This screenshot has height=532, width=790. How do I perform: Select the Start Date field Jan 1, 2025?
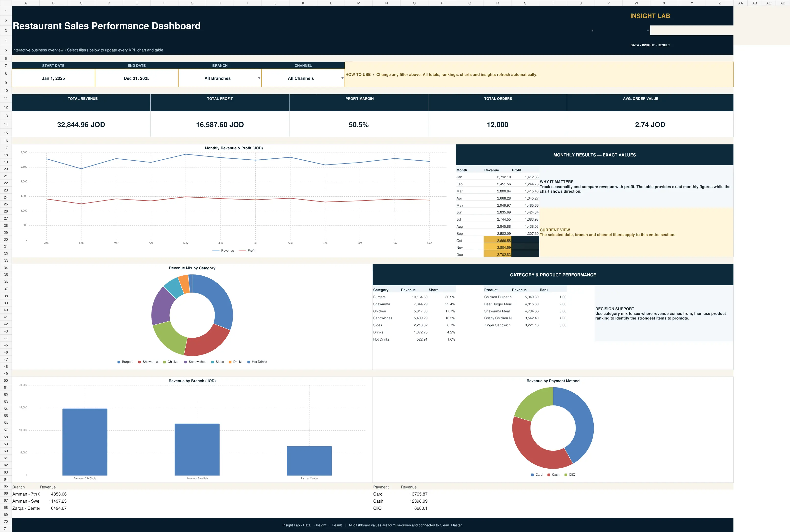click(x=53, y=78)
